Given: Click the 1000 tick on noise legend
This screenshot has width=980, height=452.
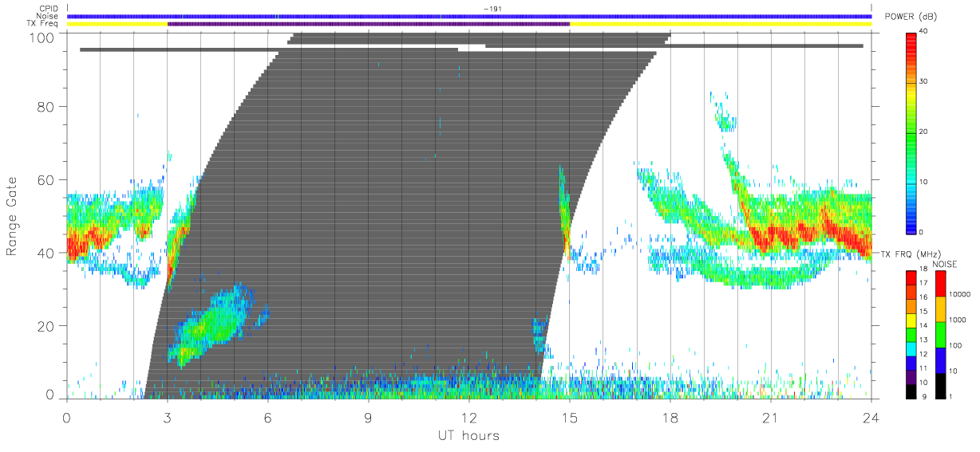Looking at the screenshot, I should [957, 320].
